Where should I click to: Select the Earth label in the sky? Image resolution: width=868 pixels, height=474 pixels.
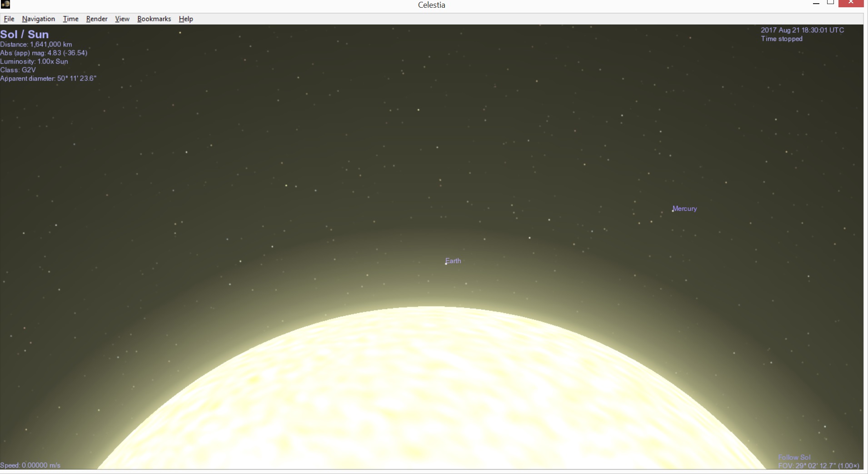tap(453, 261)
